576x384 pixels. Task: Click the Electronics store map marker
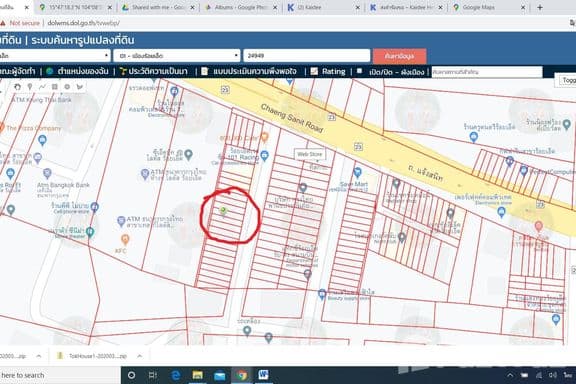click(x=501, y=212)
